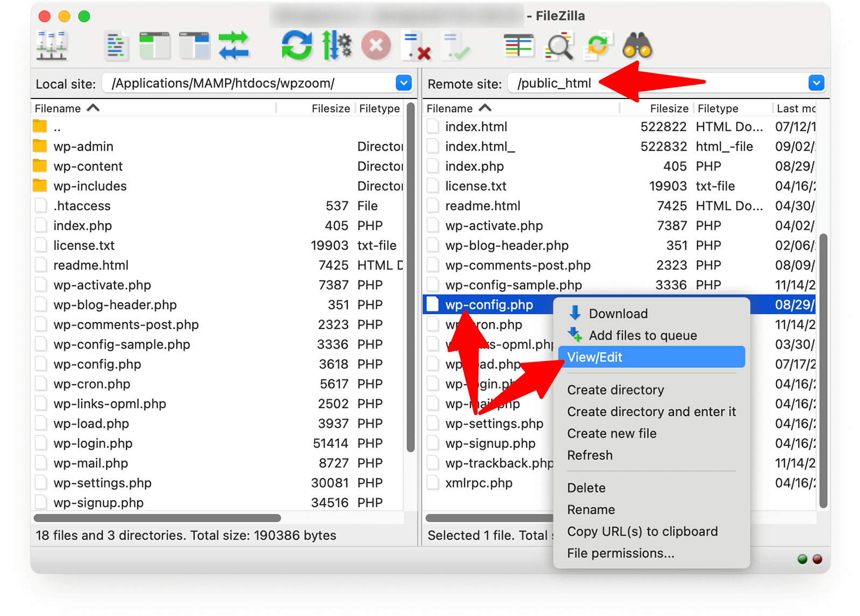Image resolution: width=860 pixels, height=616 pixels.
Task: Toggle directory comparison
Action: [x=559, y=46]
